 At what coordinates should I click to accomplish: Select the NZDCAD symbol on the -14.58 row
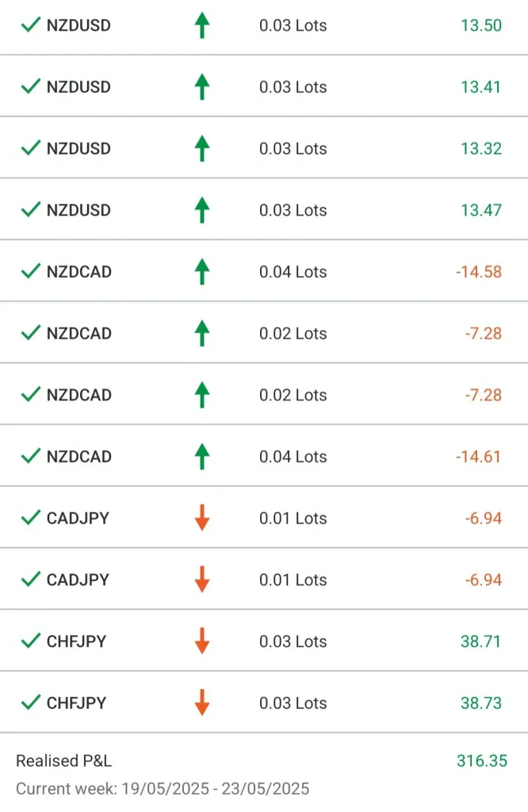click(78, 272)
